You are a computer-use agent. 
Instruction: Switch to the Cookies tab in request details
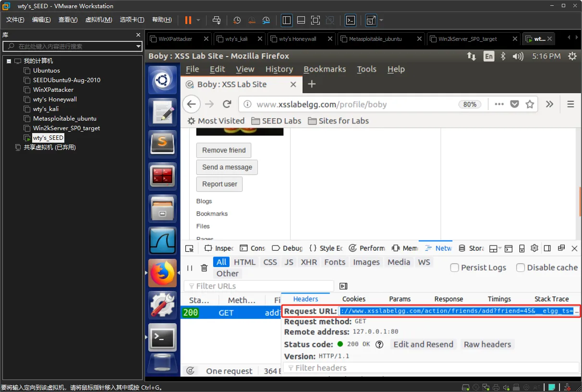click(x=354, y=299)
